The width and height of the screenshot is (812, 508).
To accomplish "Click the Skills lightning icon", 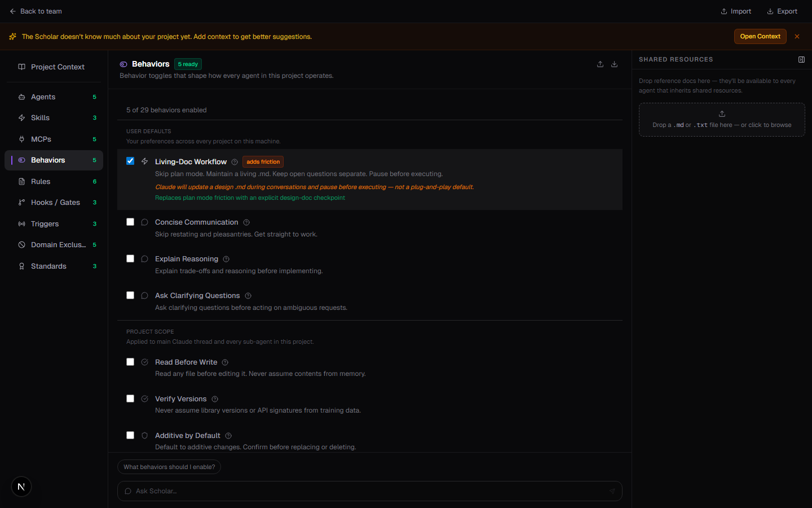I will [21, 118].
